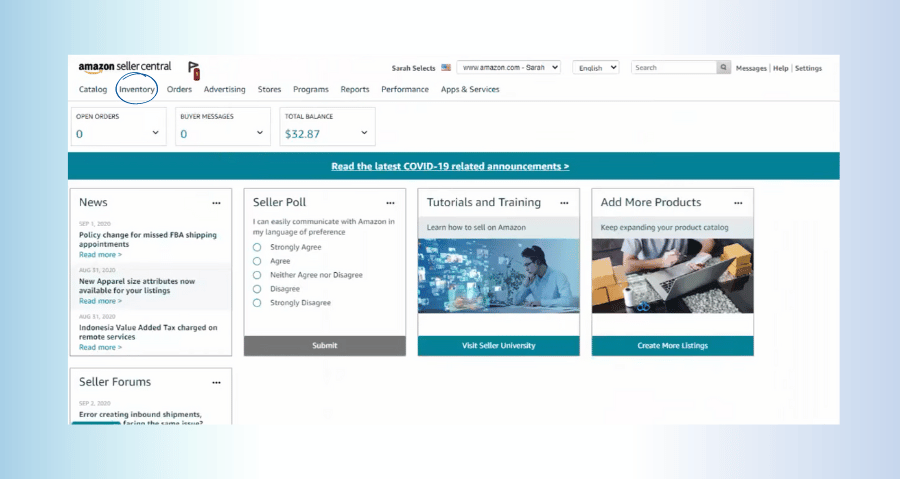
Task: Open the Orders menu
Action: pyautogui.click(x=179, y=89)
